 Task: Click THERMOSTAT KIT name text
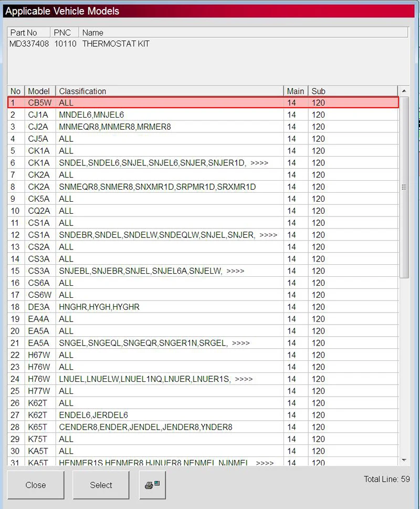click(x=116, y=44)
